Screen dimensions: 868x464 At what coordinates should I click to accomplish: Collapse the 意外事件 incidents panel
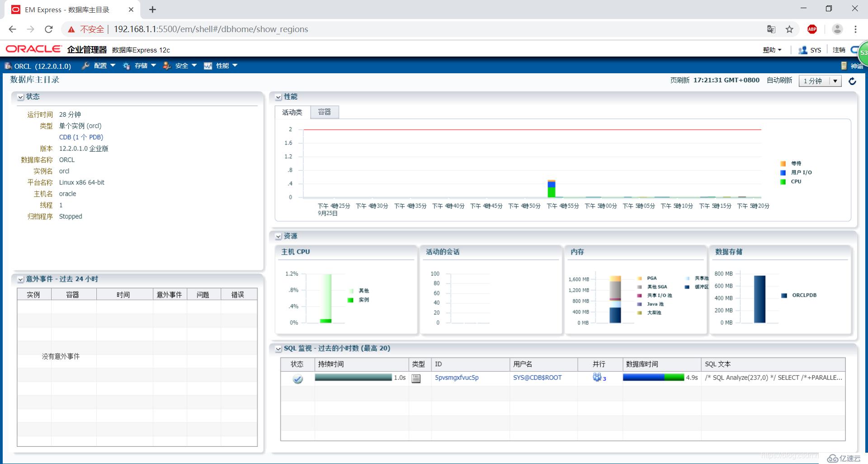[20, 279]
